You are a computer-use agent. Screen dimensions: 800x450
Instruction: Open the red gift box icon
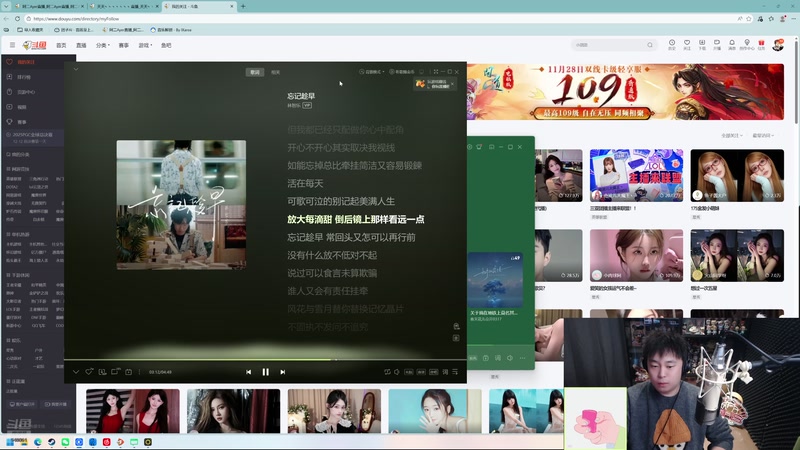coord(761,44)
